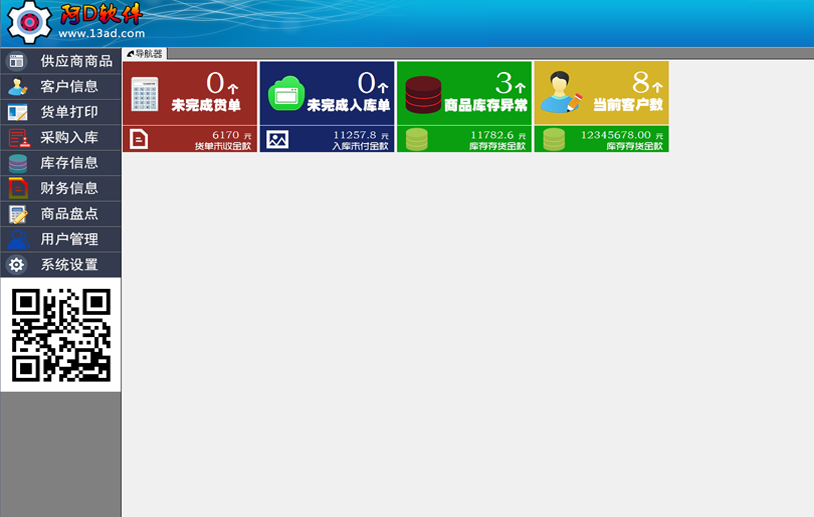Click the user management blue person icon

[18, 239]
